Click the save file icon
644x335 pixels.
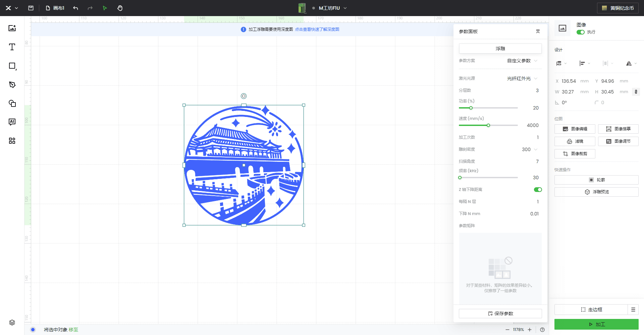coord(31,8)
